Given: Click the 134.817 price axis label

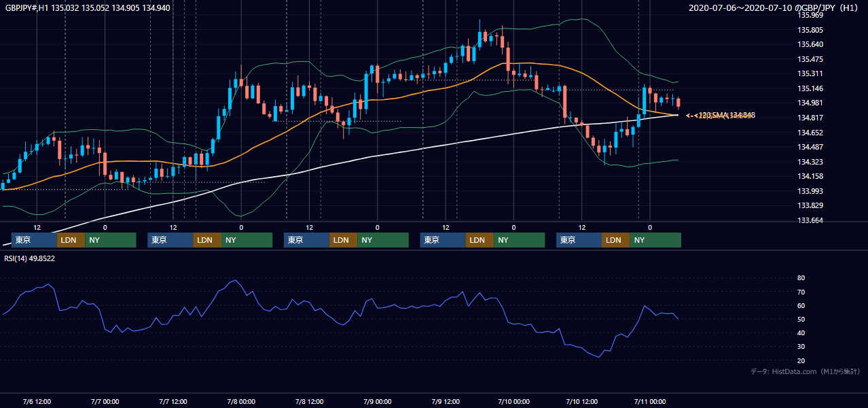Looking at the screenshot, I should tap(810, 118).
